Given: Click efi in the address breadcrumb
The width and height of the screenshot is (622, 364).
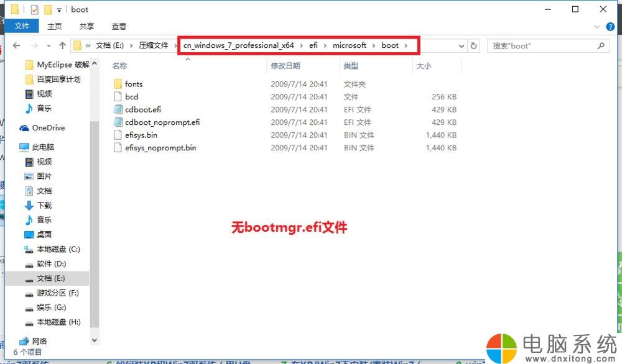Looking at the screenshot, I should (313, 45).
